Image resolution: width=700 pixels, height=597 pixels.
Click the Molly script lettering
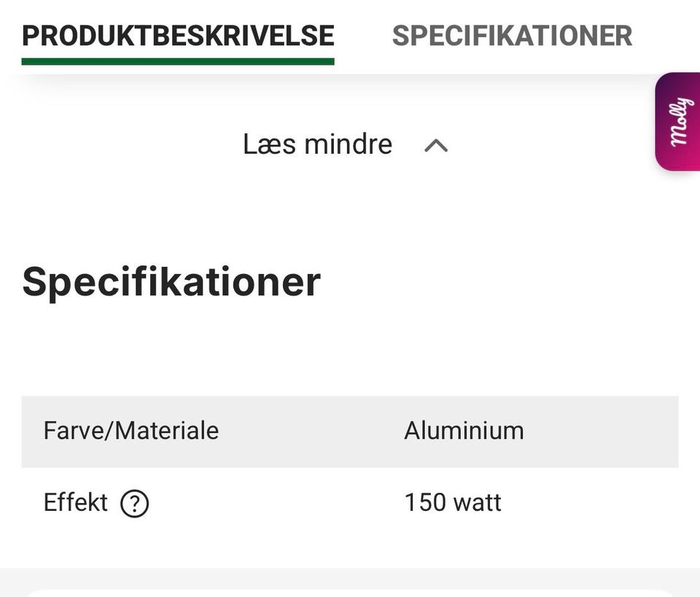point(679,122)
